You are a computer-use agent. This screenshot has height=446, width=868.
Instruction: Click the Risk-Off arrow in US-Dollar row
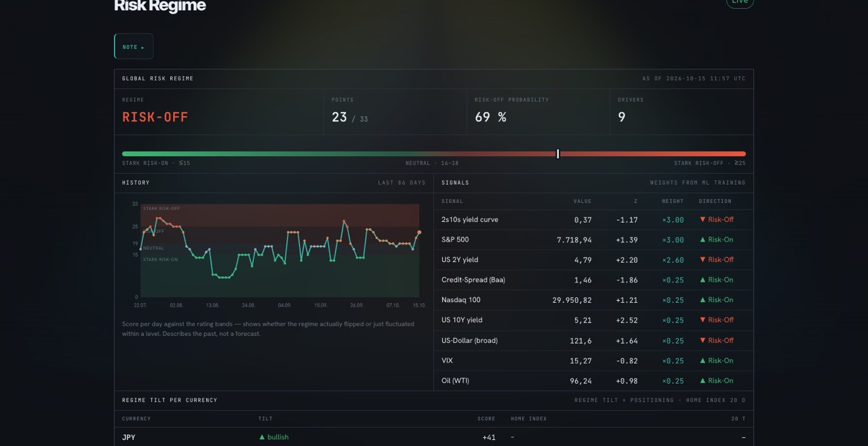(703, 340)
